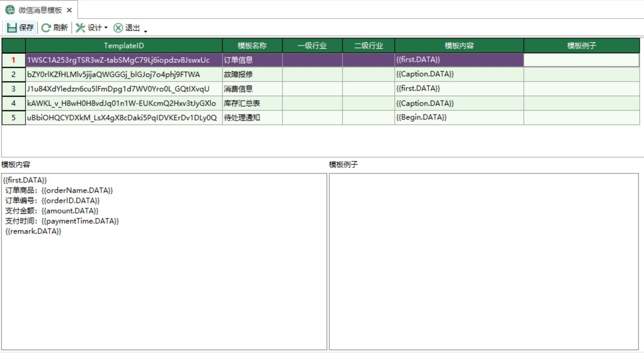Sort by the TemplateID column header
This screenshot has height=353, width=644.
[x=124, y=46]
